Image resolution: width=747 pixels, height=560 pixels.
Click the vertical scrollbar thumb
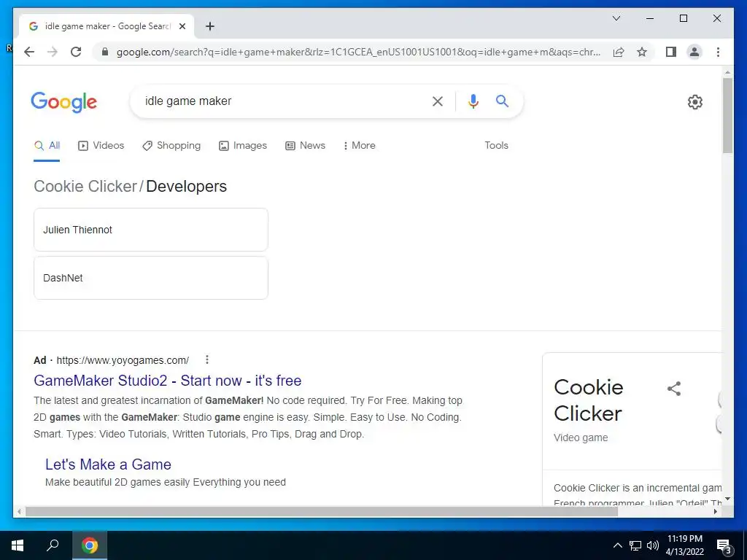(727, 114)
